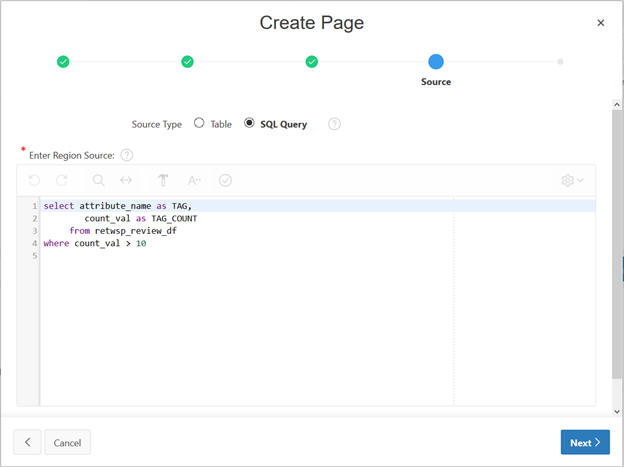
Task: Open help for Enter Region Source
Action: tap(127, 155)
